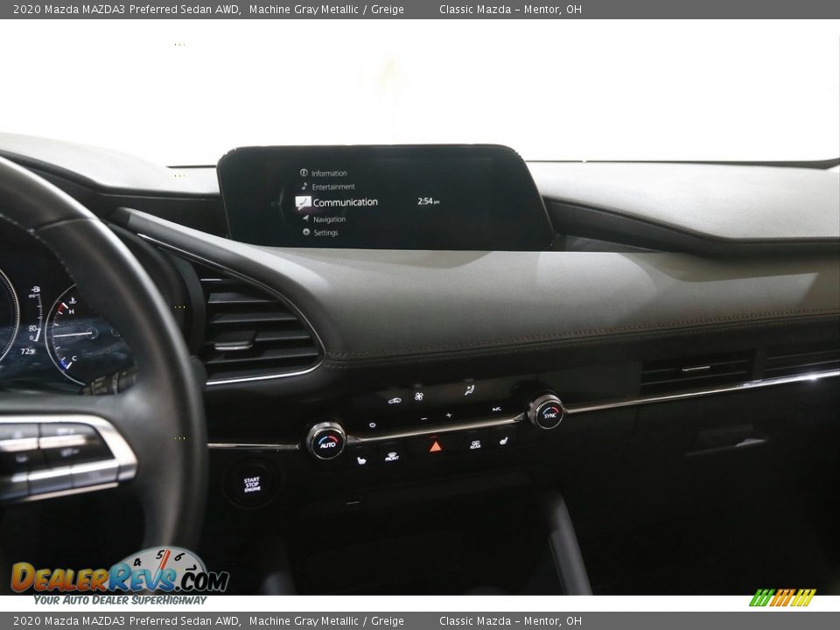Select the airflow direction vent icon
Image resolution: width=840 pixels, height=630 pixels.
(x=468, y=391)
